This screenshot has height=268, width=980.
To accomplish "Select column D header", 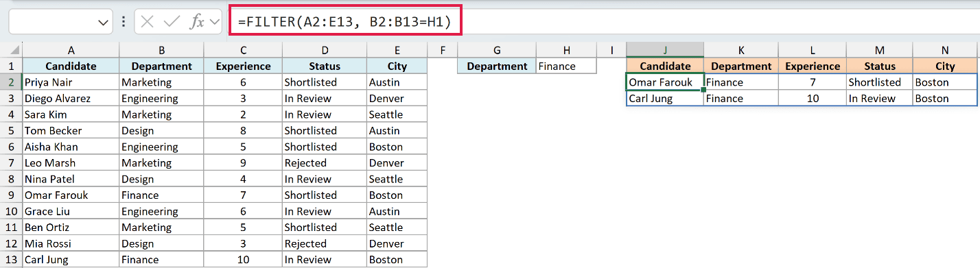I will (325, 50).
